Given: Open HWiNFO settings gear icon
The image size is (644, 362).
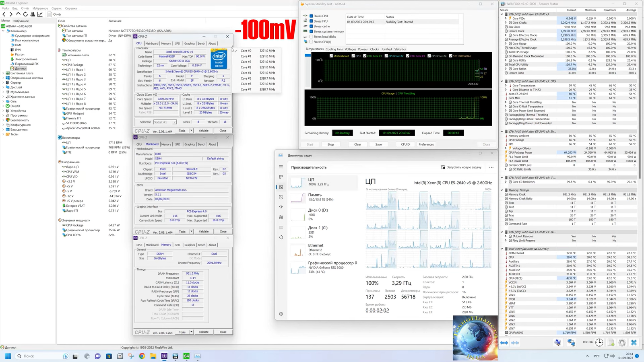Looking at the screenshot, I should tap(622, 343).
